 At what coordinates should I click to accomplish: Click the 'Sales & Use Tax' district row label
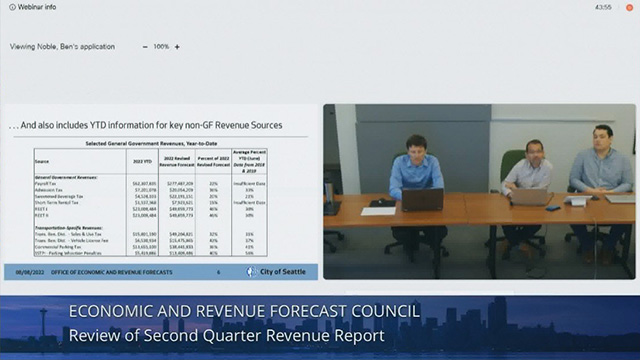(68, 234)
